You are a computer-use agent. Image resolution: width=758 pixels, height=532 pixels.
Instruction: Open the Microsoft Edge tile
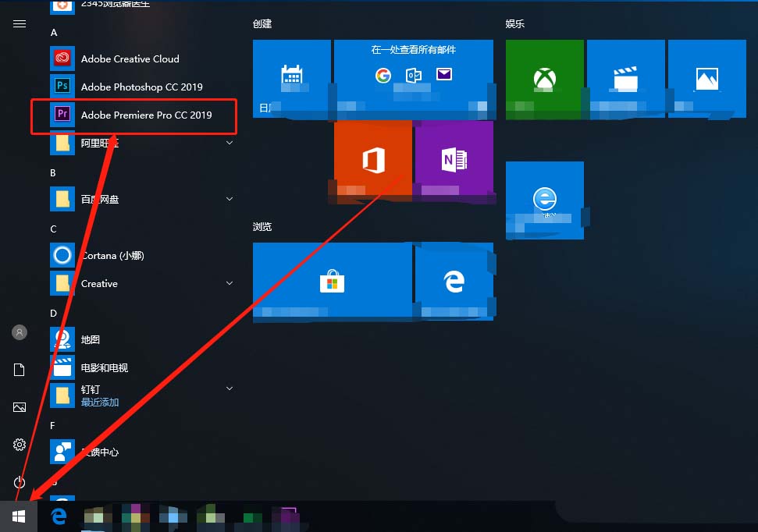click(x=454, y=282)
